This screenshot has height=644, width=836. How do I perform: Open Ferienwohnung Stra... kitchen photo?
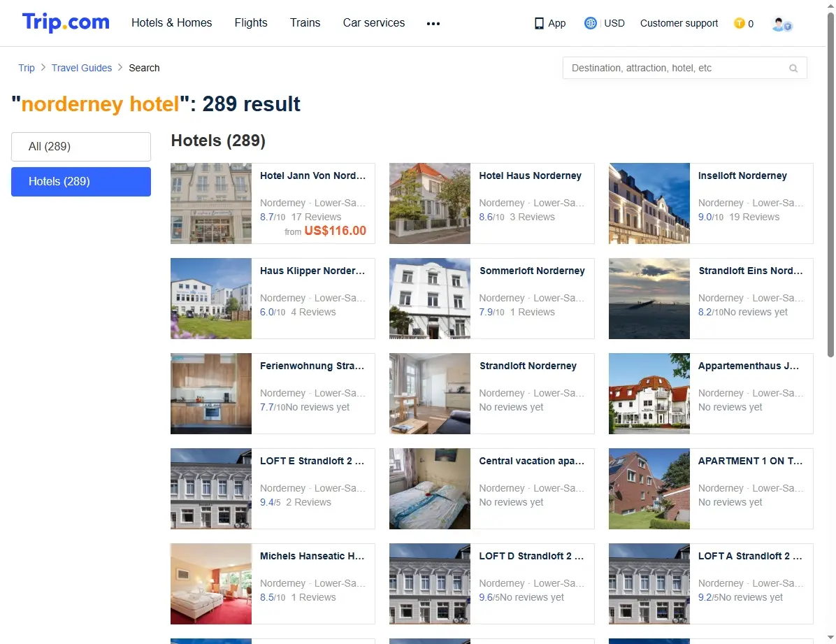(x=211, y=393)
